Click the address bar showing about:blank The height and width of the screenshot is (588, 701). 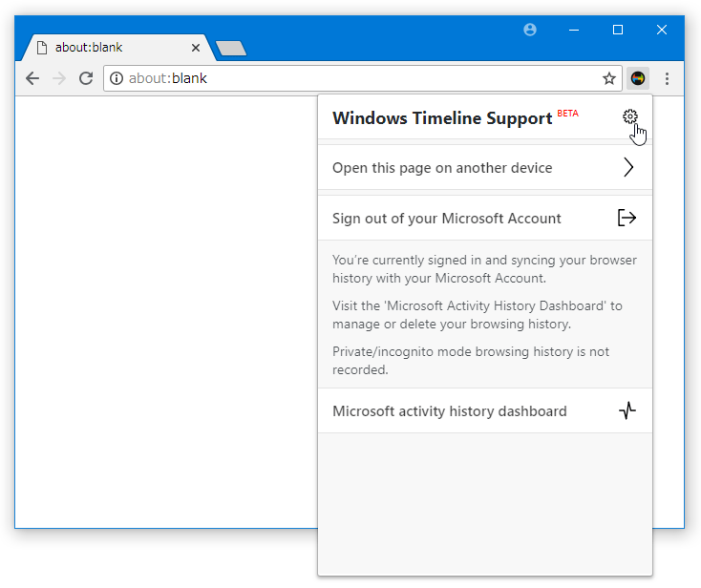click(x=363, y=78)
